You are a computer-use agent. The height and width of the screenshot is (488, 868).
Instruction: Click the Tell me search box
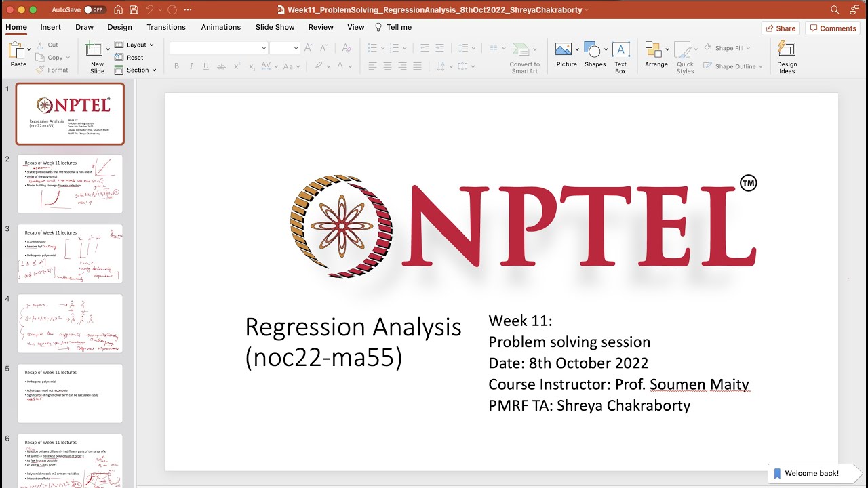tap(393, 27)
